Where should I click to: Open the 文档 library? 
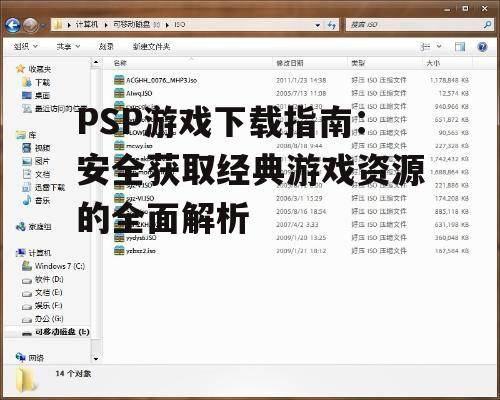tap(42, 174)
